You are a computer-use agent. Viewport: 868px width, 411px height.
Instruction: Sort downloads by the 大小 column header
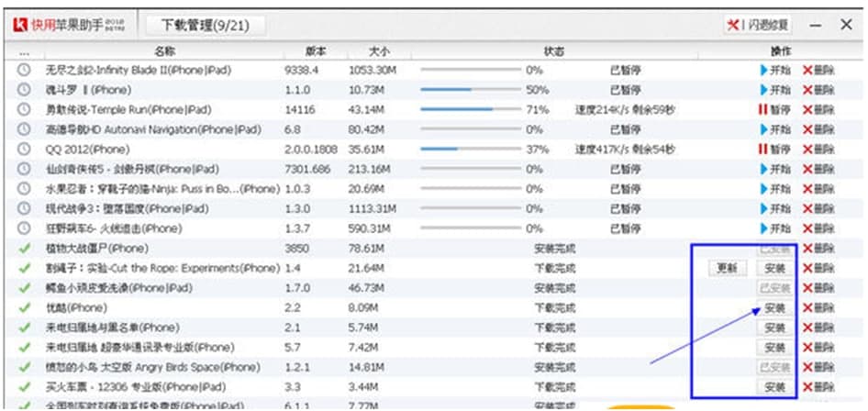378,51
